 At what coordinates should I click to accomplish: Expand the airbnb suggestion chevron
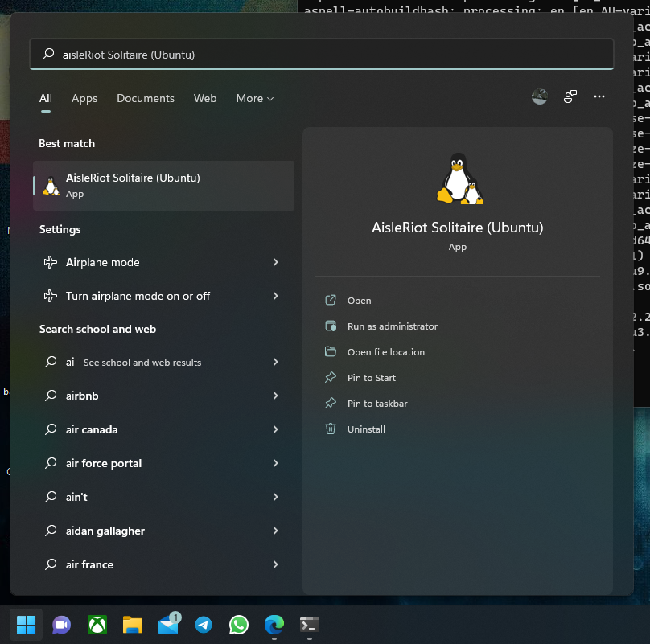point(275,396)
